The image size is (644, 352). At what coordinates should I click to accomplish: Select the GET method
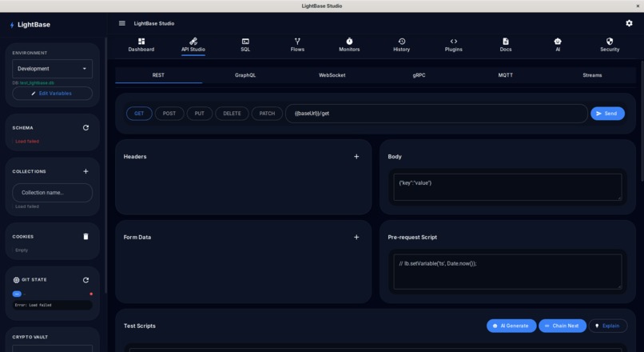click(139, 114)
